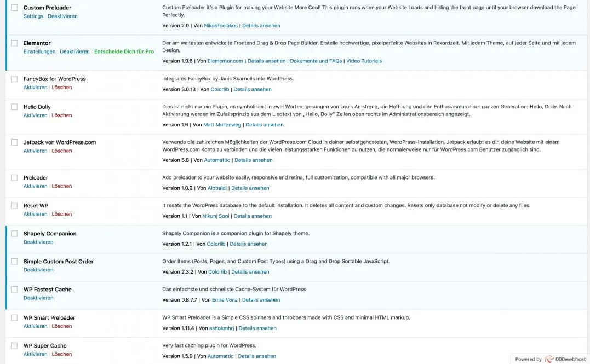The width and height of the screenshot is (590, 364).
Task: View details for Jetpack plugin
Action: [254, 160]
